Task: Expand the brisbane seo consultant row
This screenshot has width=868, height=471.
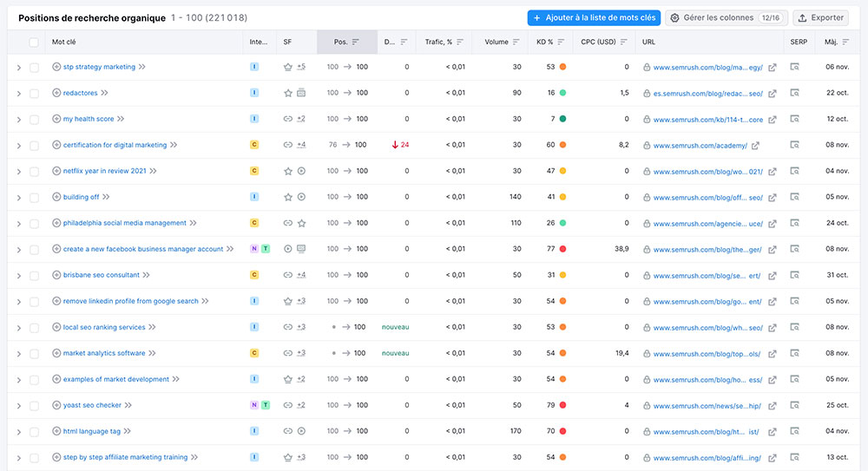Action: (x=19, y=276)
